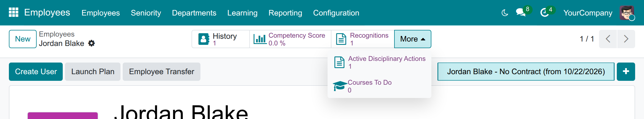Click the Create User button
This screenshot has height=119, width=644.
click(x=36, y=72)
